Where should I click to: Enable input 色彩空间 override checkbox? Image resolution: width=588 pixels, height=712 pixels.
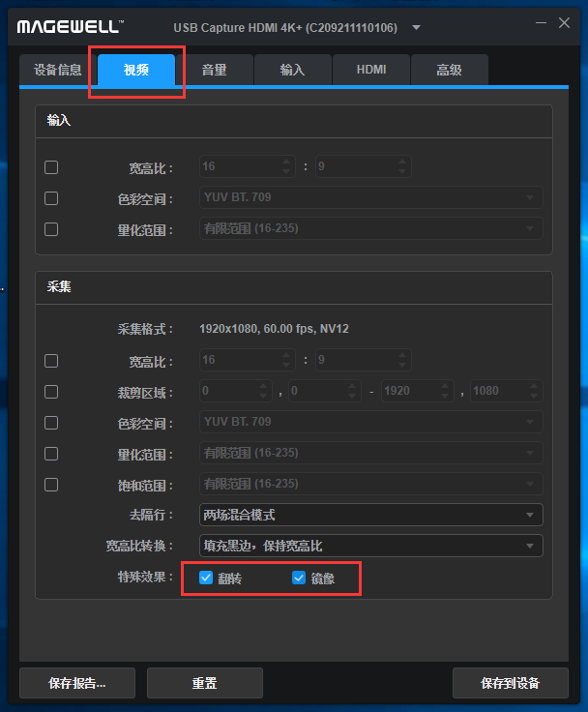point(51,198)
